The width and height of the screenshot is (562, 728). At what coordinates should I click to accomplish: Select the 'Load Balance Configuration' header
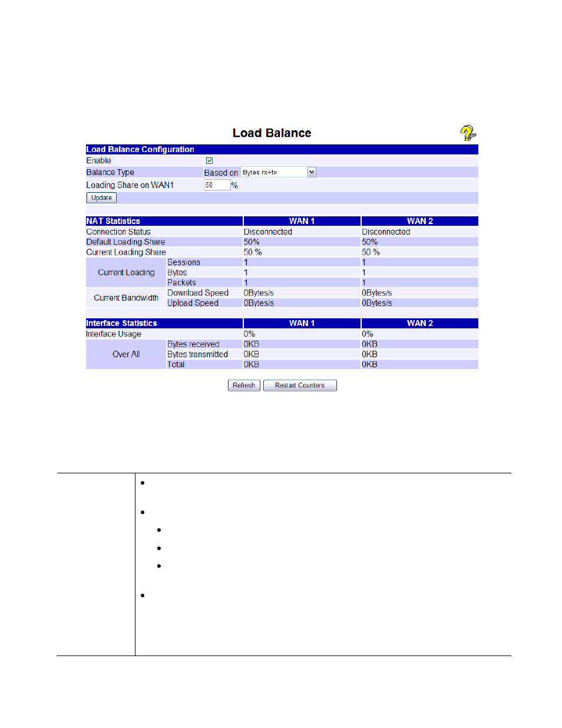coord(140,149)
